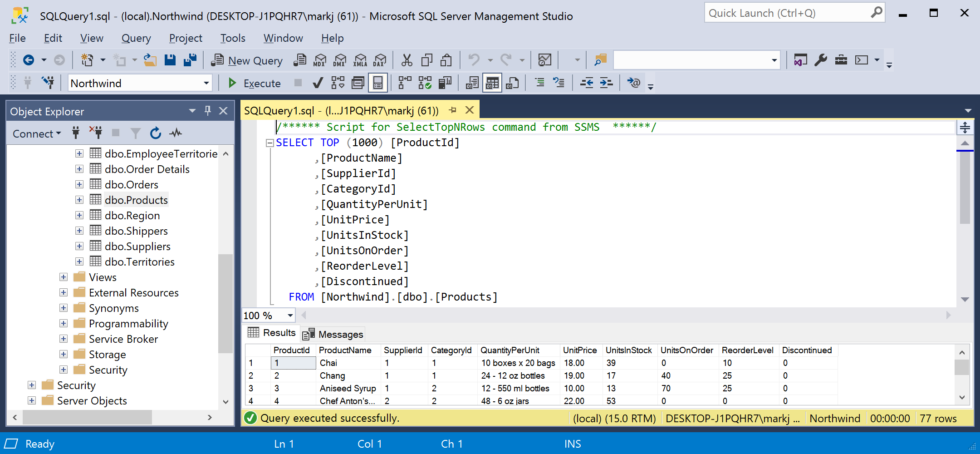
Task: Refresh the Object Explorer
Action: (156, 133)
